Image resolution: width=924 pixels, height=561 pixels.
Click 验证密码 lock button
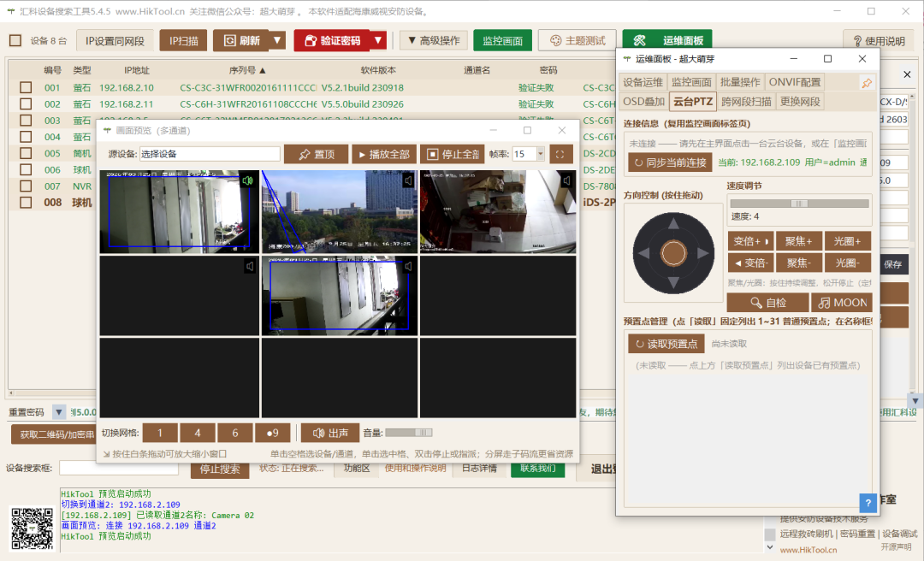[332, 41]
